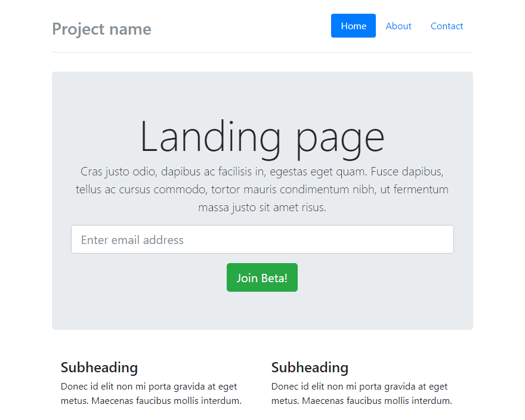Click the left column Subheading title
Image resolution: width=525 pixels, height=420 pixels.
pyautogui.click(x=99, y=367)
